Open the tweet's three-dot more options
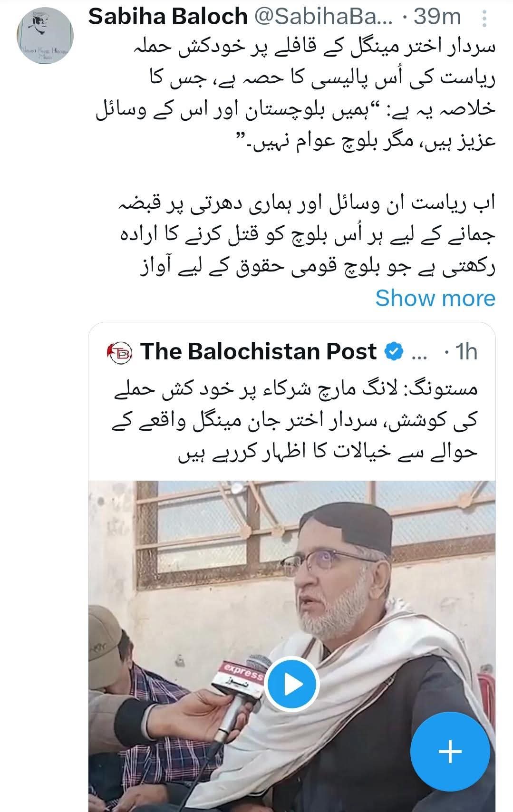 coord(485,19)
